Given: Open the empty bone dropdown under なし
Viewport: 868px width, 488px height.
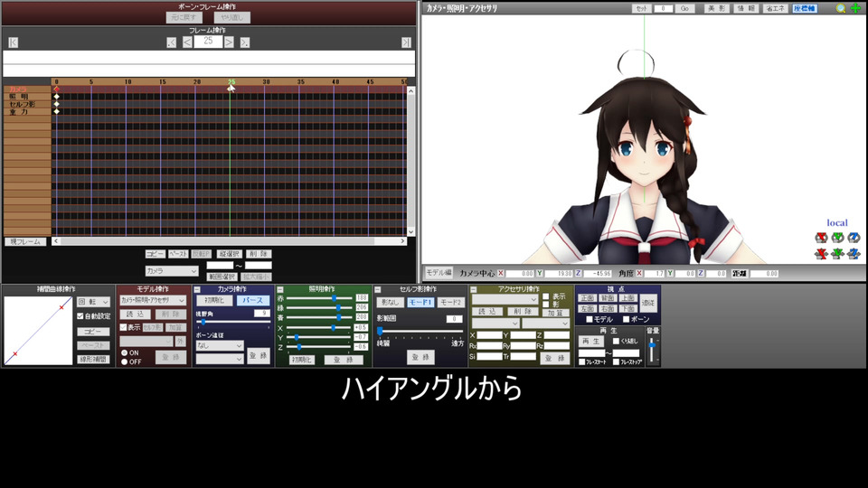Looking at the screenshot, I should (220, 359).
